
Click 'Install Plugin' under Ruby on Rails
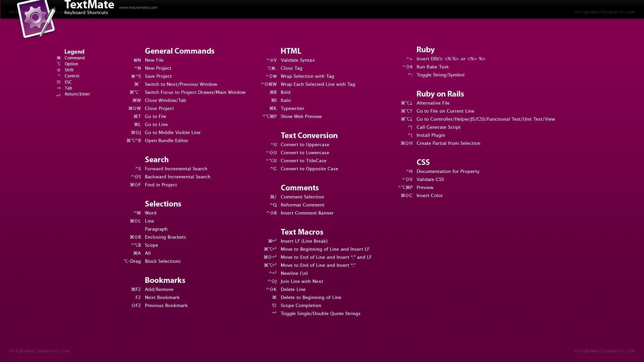[431, 135]
